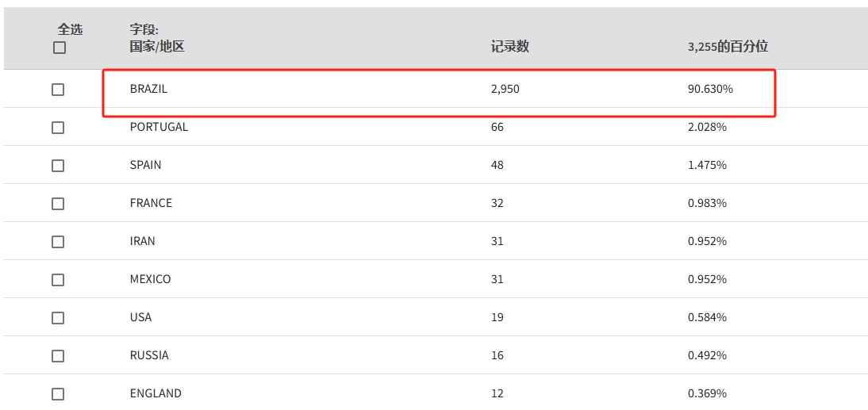Viewport: 868px width, 410px height.
Task: Click the 3,255的百分位 column header
Action: point(728,47)
